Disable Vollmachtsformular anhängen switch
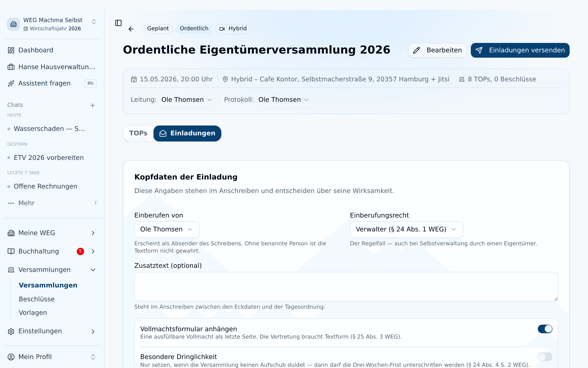Image resolution: width=588 pixels, height=368 pixels. point(545,329)
